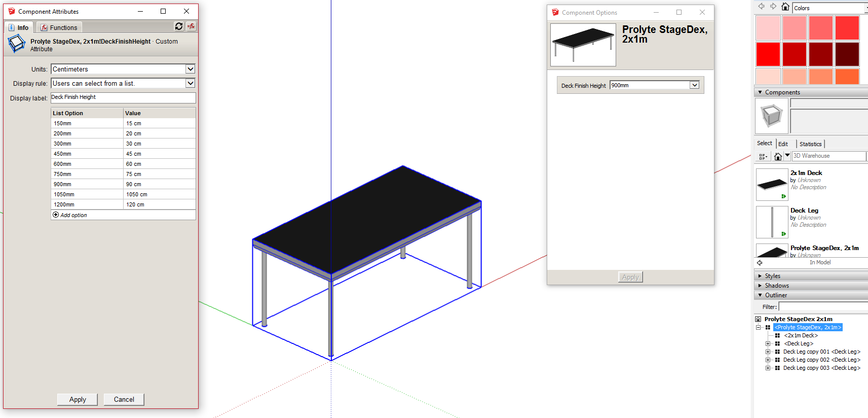
Task: Switch to the Functions tab
Action: (59, 27)
